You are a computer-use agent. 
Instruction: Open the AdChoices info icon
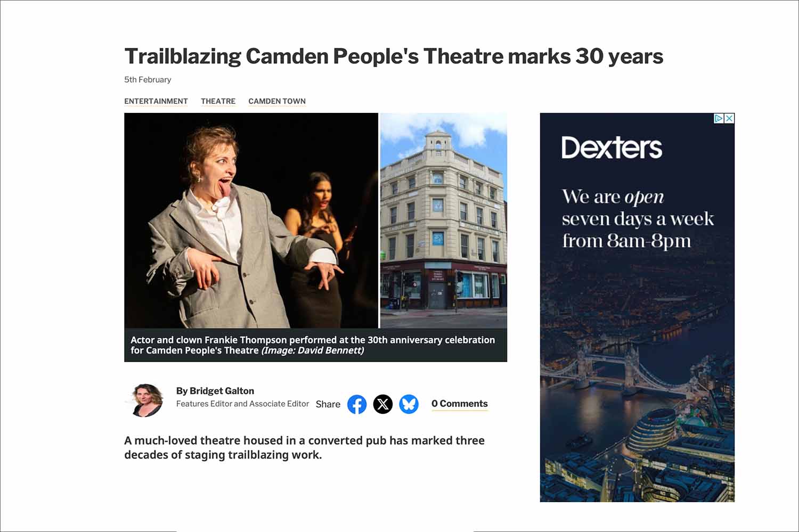pyautogui.click(x=719, y=118)
